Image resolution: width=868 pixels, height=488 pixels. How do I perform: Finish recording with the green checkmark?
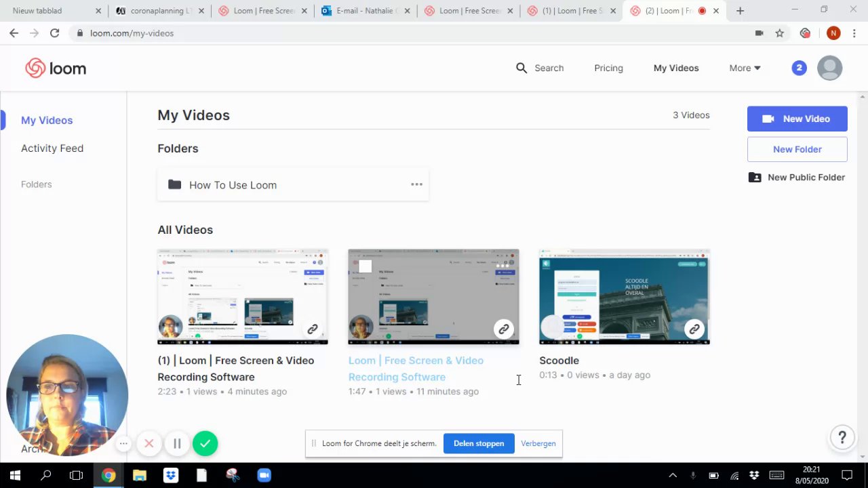pyautogui.click(x=205, y=444)
